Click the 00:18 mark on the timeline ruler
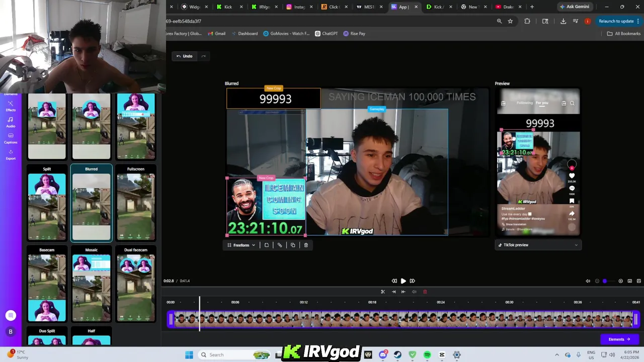 click(x=372, y=302)
